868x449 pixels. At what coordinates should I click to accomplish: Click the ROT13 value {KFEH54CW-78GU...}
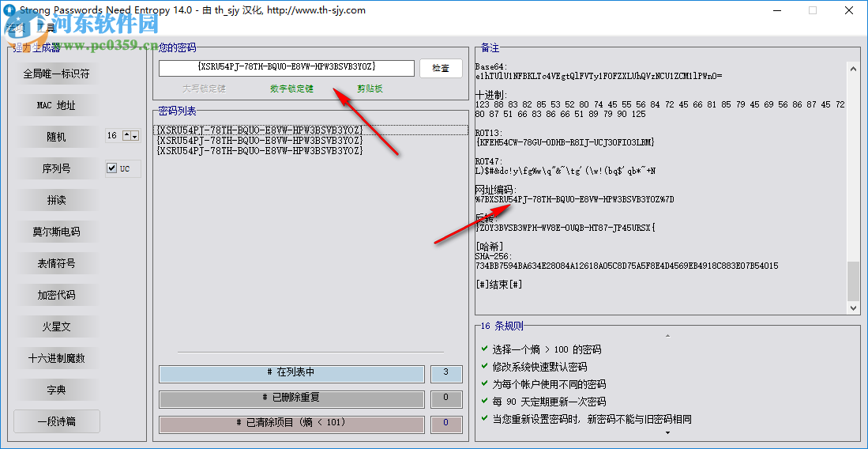[x=565, y=142]
